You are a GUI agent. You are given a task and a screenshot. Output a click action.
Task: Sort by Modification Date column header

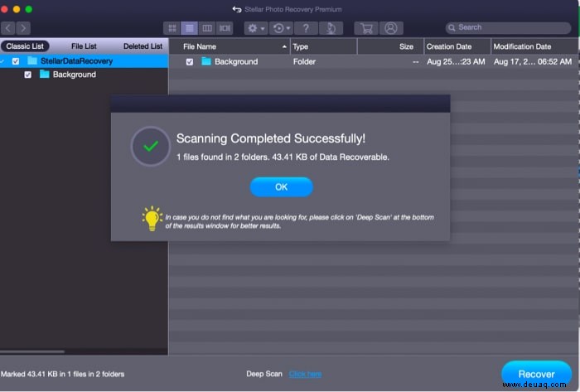pyautogui.click(x=535, y=46)
